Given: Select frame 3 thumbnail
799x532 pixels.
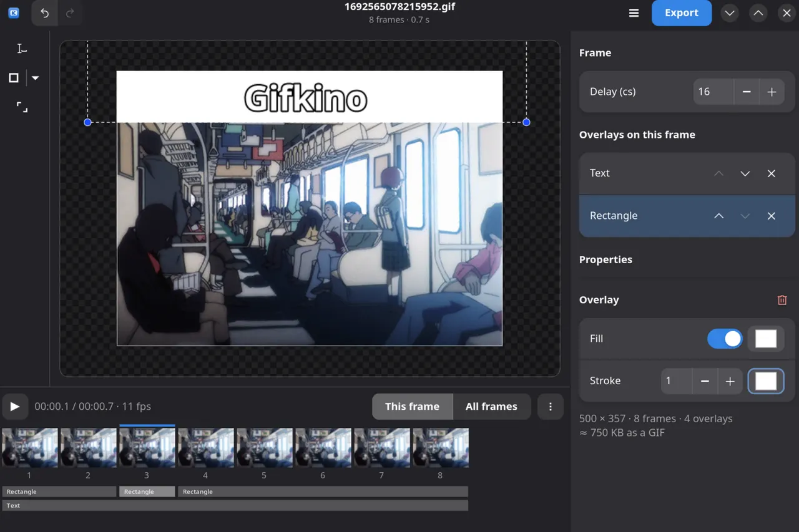Looking at the screenshot, I should pos(147,447).
